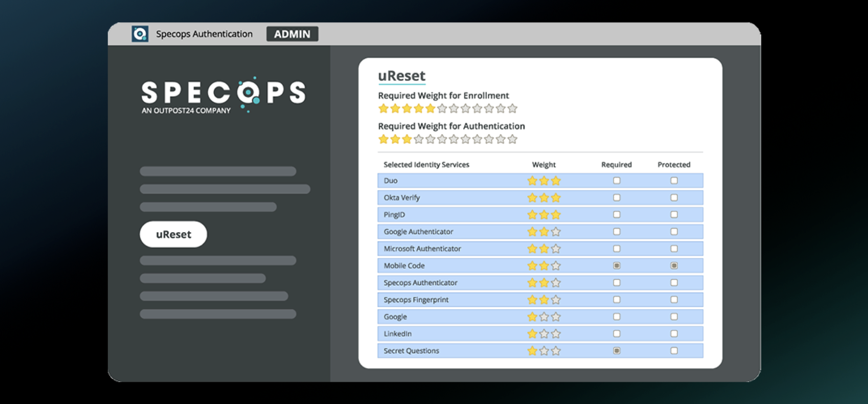Uncheck Required for Mobile Code
The image size is (868, 404).
point(617,265)
